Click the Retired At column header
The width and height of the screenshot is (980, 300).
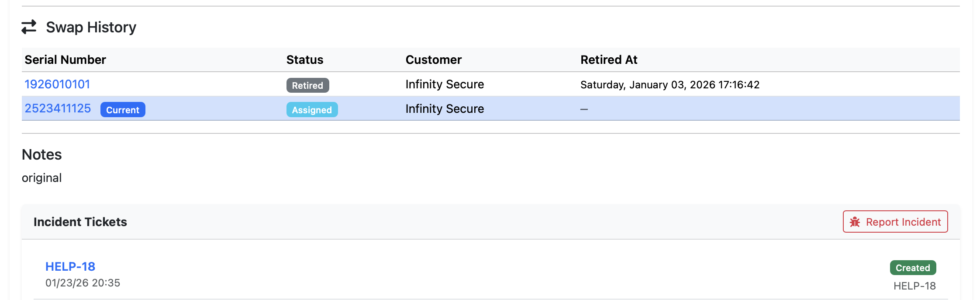pyautogui.click(x=609, y=60)
